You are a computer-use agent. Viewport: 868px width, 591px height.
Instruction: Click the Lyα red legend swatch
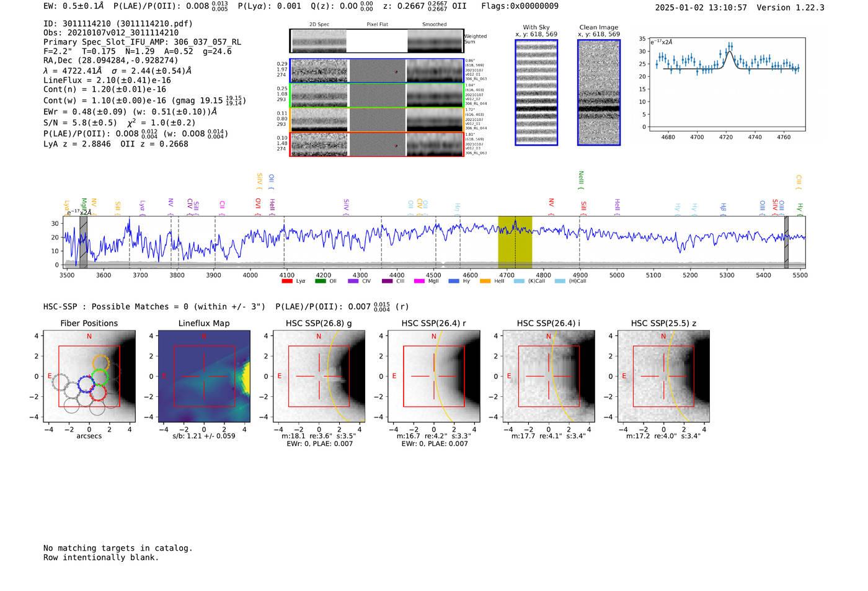click(x=287, y=281)
